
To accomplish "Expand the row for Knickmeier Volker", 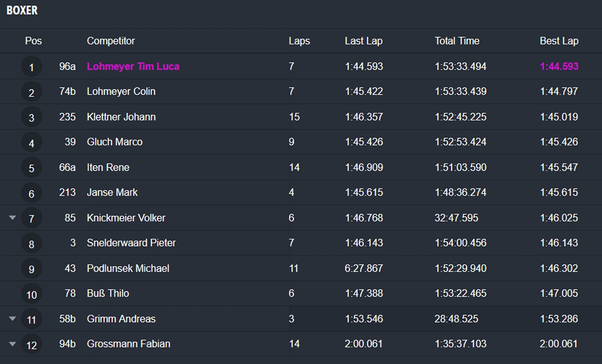I will (x=12, y=218).
